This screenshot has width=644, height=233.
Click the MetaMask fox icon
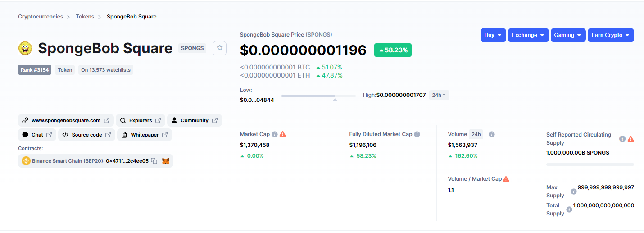[166, 161]
